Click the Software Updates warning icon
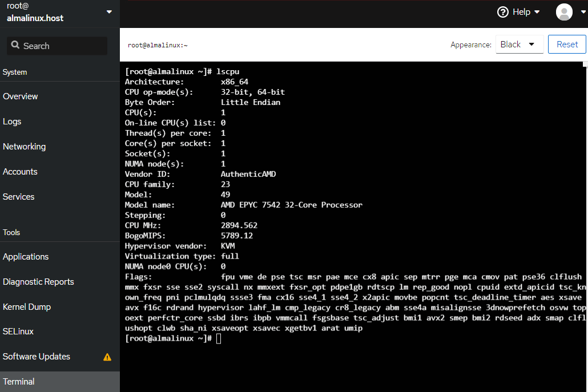The width and height of the screenshot is (588, 392). [x=107, y=357]
